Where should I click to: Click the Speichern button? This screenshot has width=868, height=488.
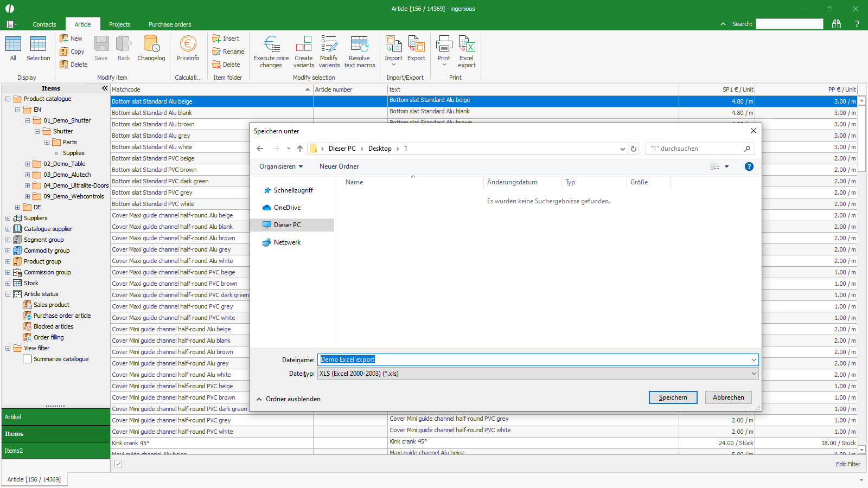[x=673, y=397]
